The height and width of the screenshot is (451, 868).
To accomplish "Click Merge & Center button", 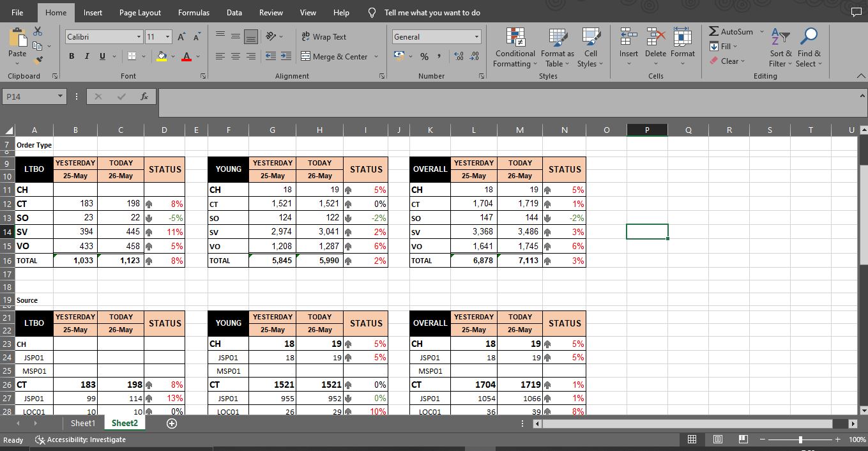I will pyautogui.click(x=334, y=56).
